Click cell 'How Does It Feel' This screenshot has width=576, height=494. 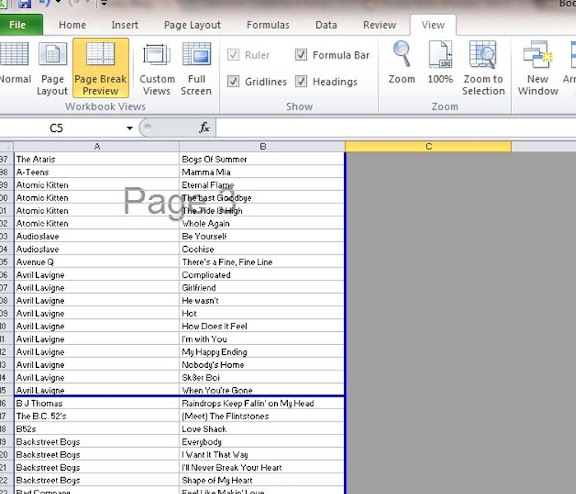262,326
